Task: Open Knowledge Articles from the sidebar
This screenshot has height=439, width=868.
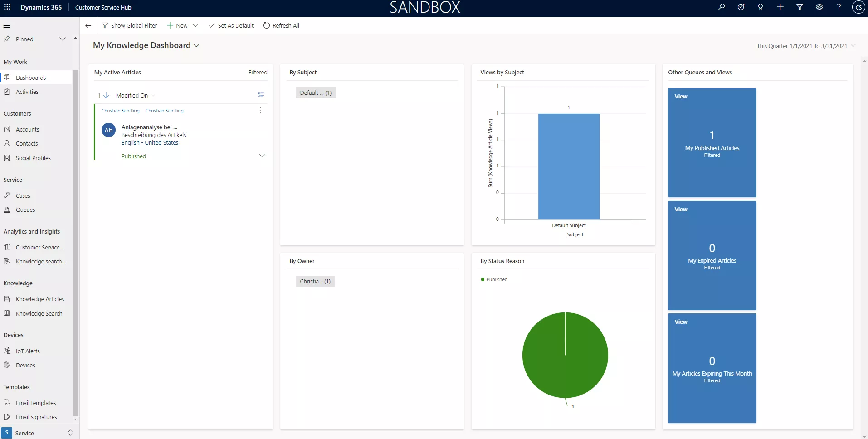Action: [x=40, y=298]
